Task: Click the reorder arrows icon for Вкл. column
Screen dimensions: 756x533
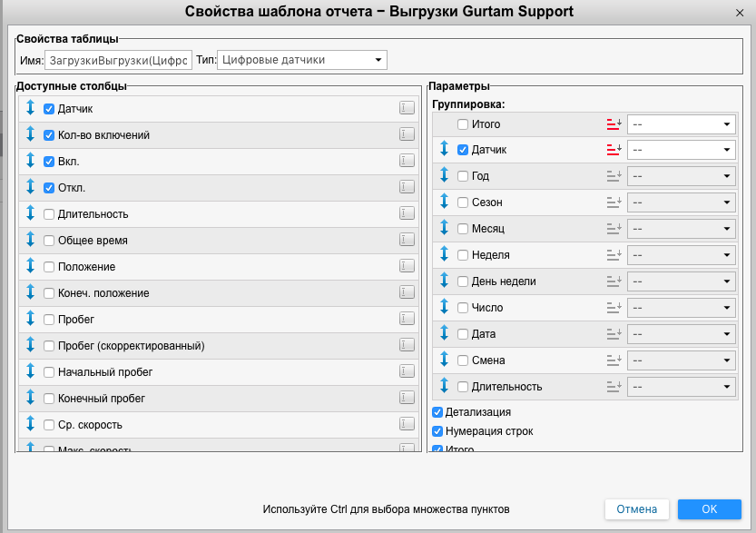Action: tap(30, 162)
